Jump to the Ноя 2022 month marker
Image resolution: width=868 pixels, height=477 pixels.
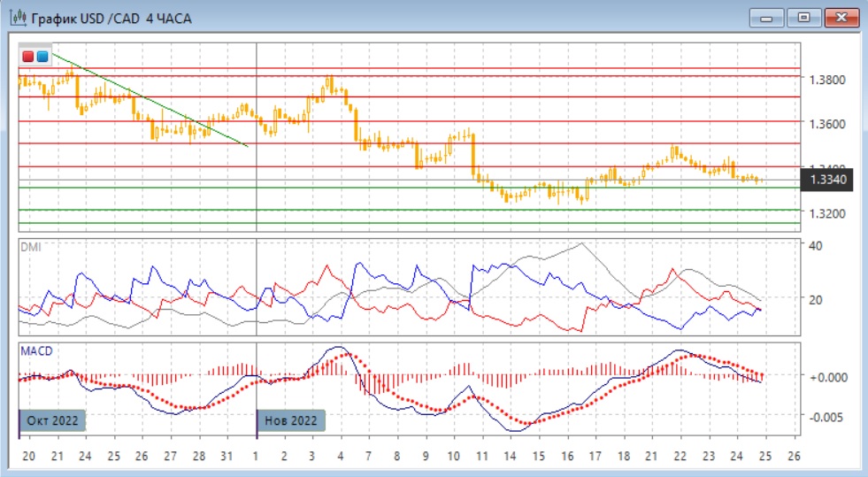291,420
